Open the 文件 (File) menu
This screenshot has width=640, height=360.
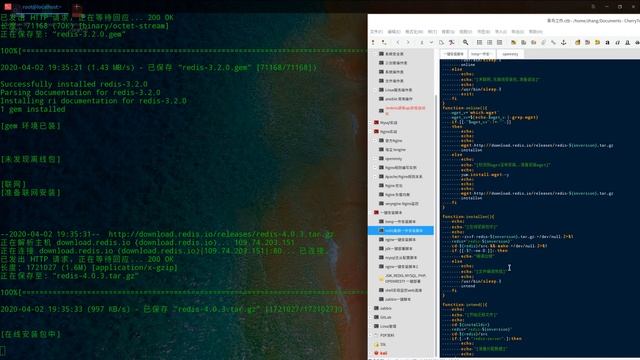pos(376,31)
